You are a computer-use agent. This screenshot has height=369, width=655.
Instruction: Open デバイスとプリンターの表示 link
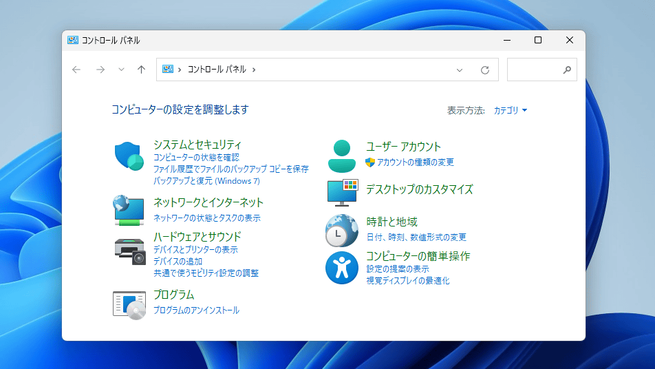coord(195,249)
